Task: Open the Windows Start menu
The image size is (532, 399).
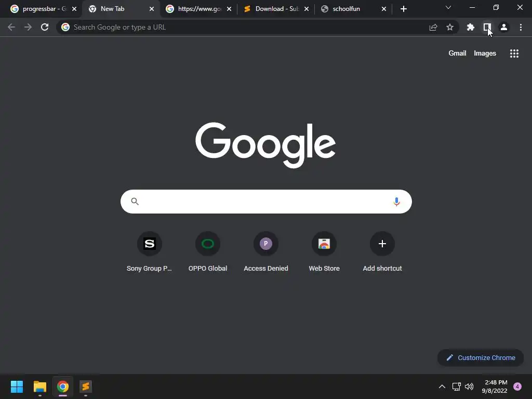Action: (x=17, y=387)
